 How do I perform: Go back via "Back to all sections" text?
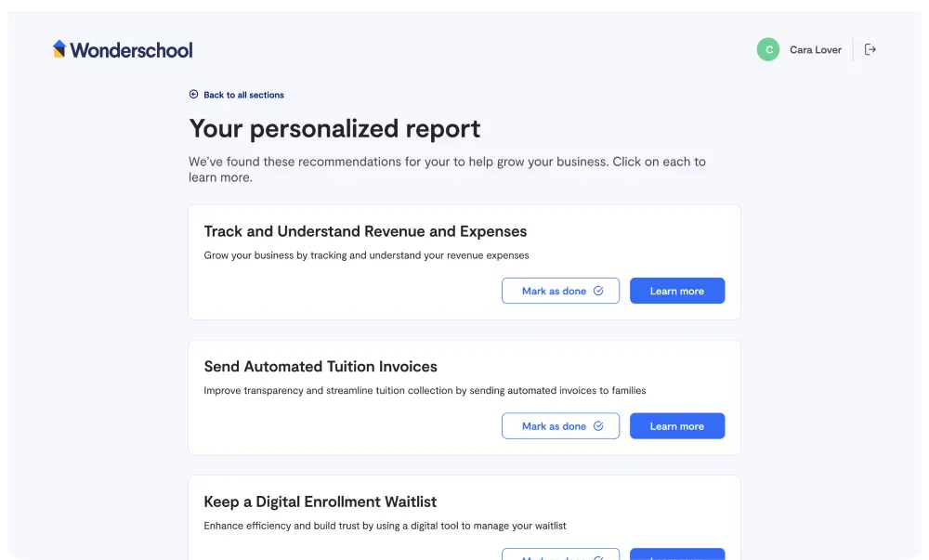click(x=243, y=95)
